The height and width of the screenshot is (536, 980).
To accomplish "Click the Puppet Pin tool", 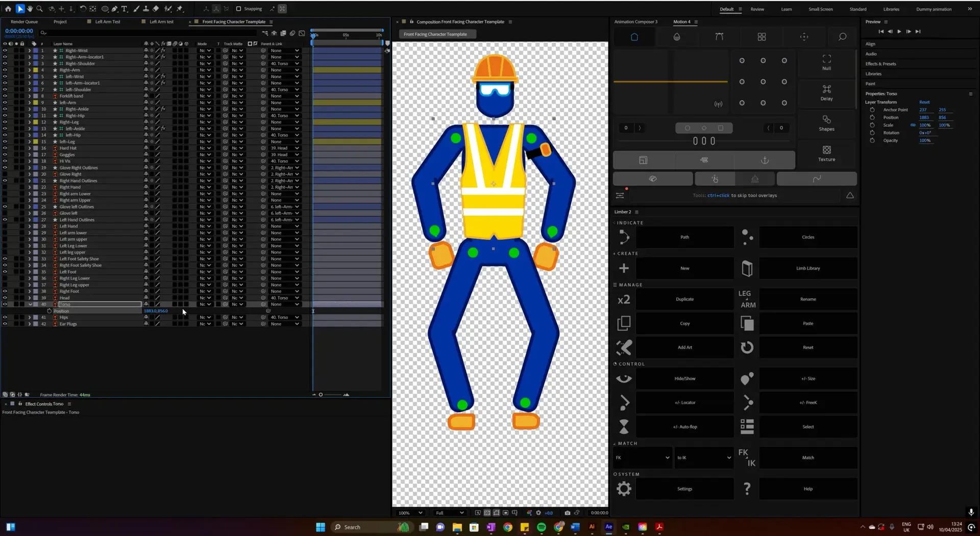I will click(180, 9).
